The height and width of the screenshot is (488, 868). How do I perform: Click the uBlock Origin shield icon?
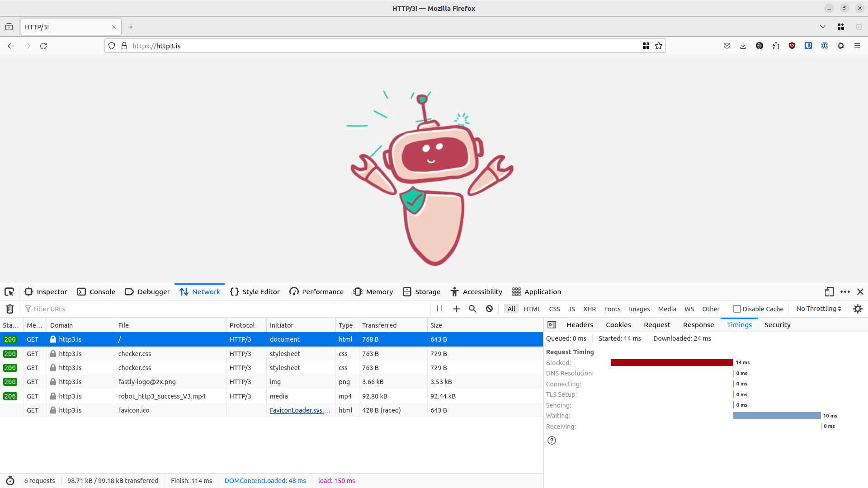coord(792,46)
